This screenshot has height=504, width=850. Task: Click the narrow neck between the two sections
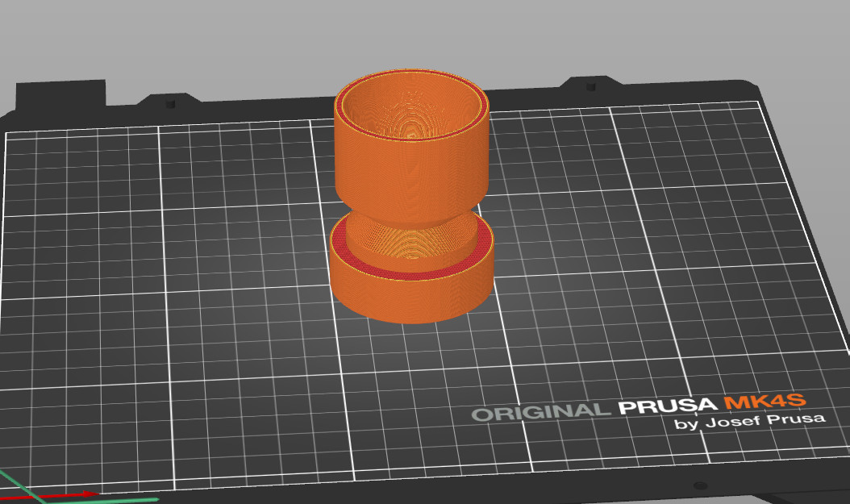coord(411,218)
